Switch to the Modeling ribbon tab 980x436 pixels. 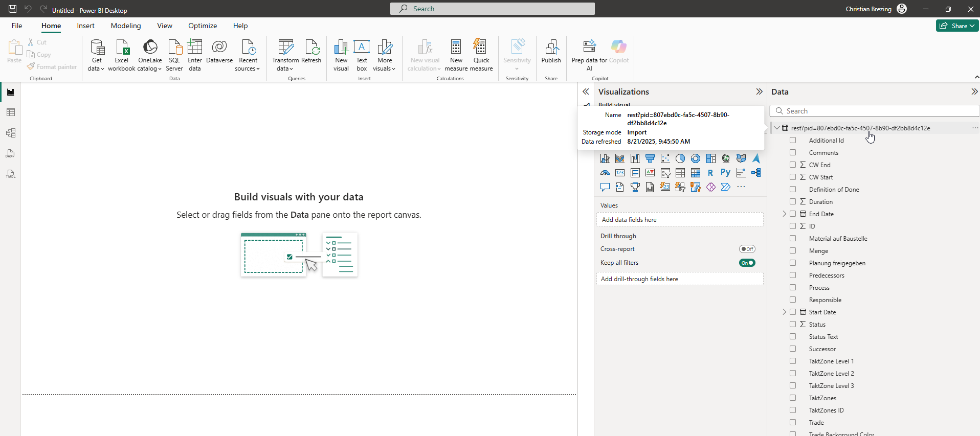[126, 26]
